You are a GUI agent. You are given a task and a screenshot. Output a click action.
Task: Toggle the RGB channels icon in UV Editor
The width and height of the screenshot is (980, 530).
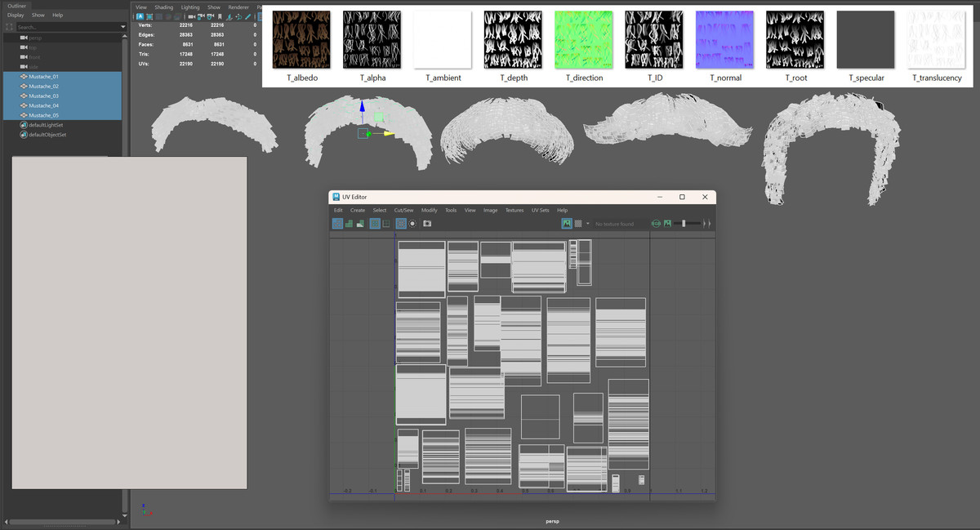tap(656, 224)
